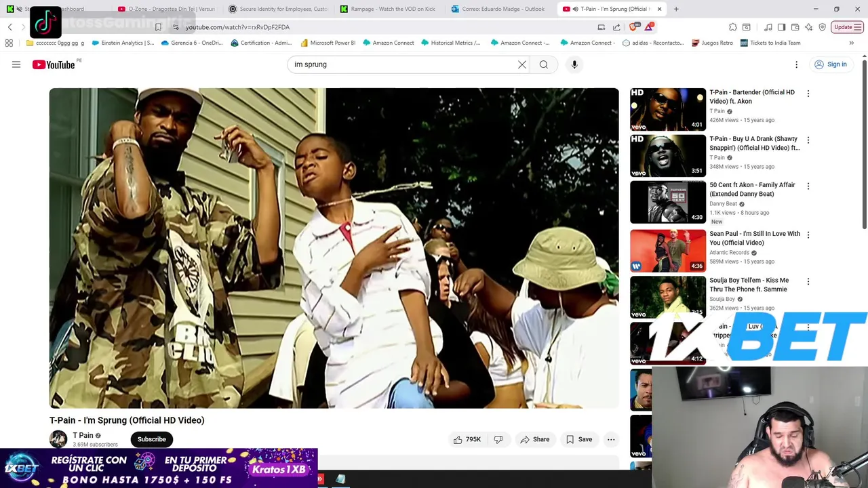The height and width of the screenshot is (488, 868).
Task: Go to the YouTube home logo
Action: (x=54, y=64)
